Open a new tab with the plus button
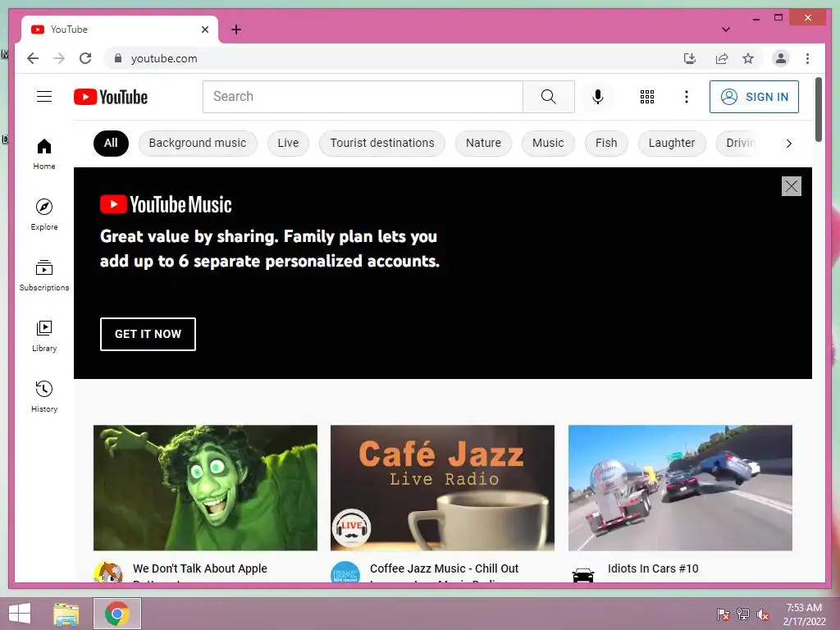 click(235, 30)
